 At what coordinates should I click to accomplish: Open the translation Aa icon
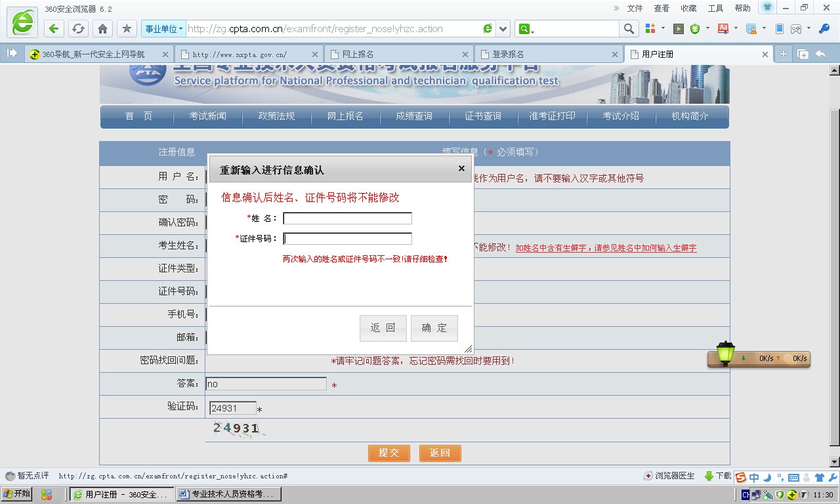click(723, 29)
